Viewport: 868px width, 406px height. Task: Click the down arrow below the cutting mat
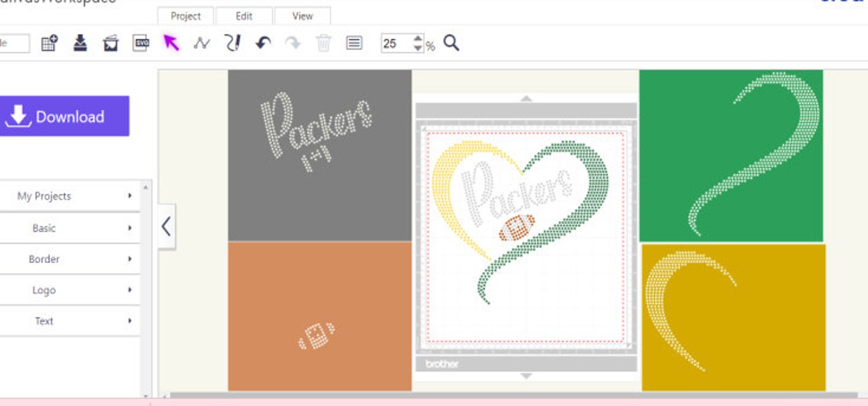(x=526, y=376)
